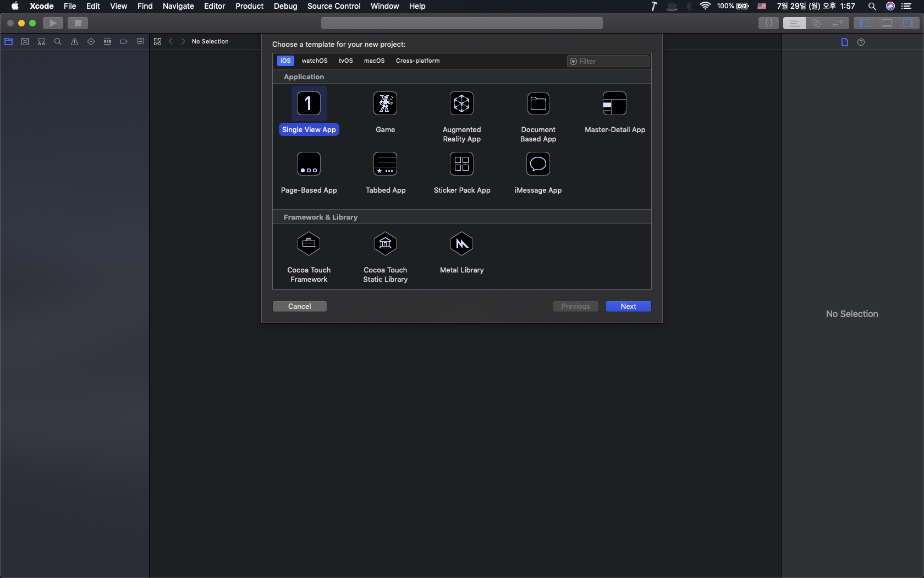Switch to the Standard editor button

tap(794, 23)
